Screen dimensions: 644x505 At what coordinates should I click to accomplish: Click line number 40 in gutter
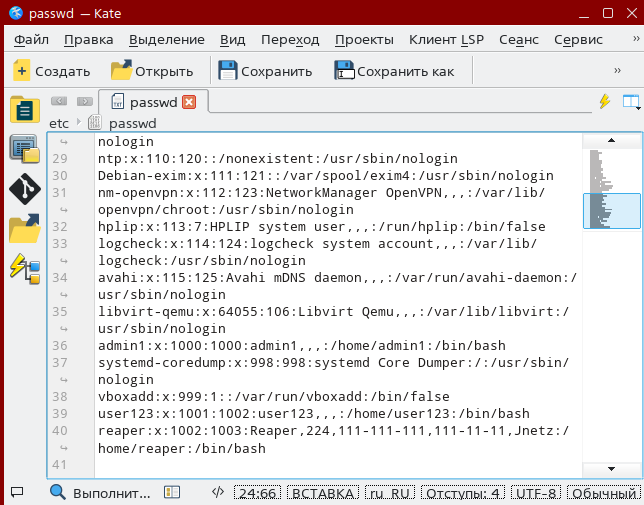point(60,431)
